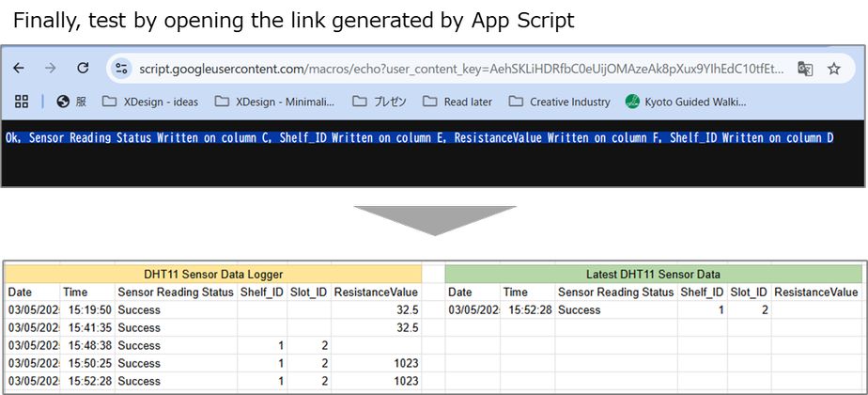
Task: Click the logger table's ResistanceValue column header
Action: [x=377, y=292]
